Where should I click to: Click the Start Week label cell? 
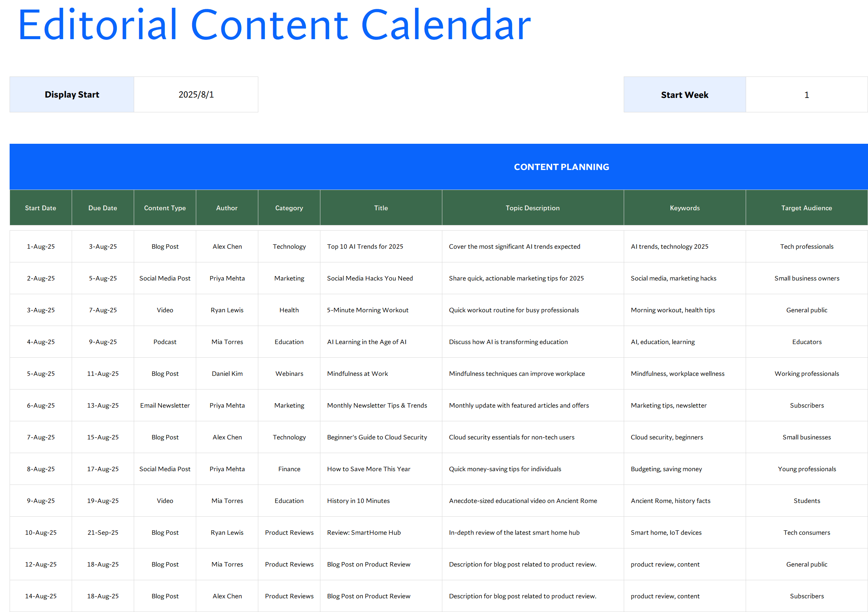click(x=684, y=95)
